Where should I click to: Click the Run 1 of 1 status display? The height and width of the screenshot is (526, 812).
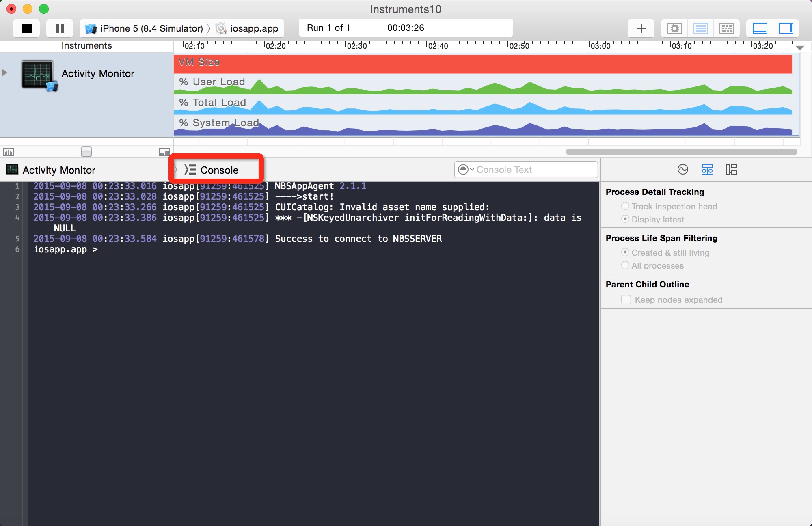pyautogui.click(x=328, y=28)
